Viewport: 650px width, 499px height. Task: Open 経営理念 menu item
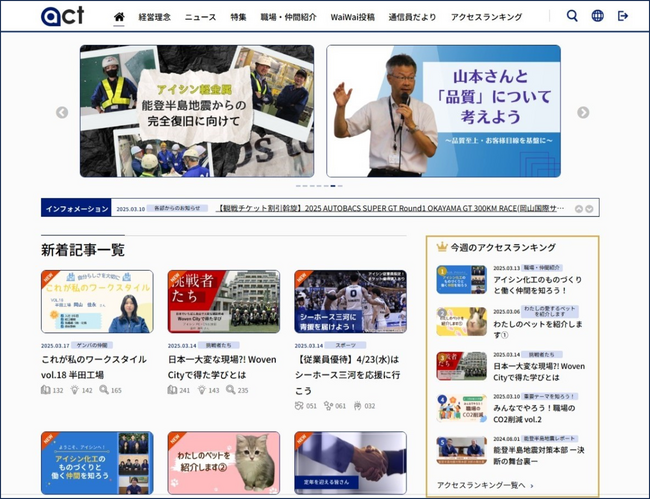pos(154,17)
